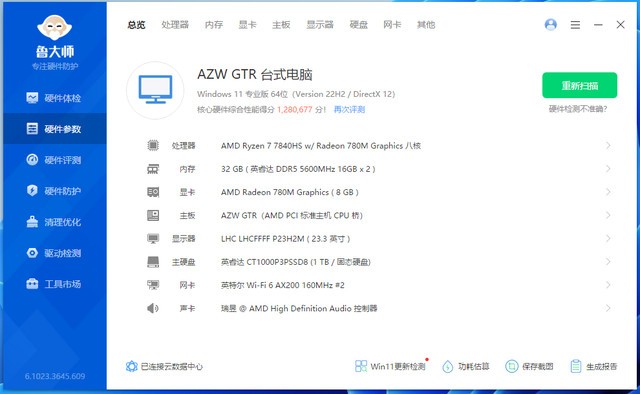
Task: Click the main hard disk icon
Action: (x=153, y=262)
